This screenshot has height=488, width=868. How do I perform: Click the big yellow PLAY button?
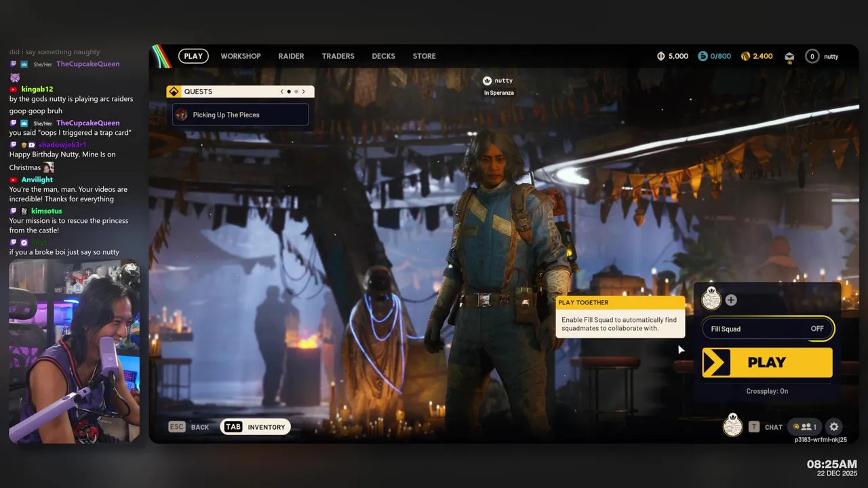click(767, 363)
